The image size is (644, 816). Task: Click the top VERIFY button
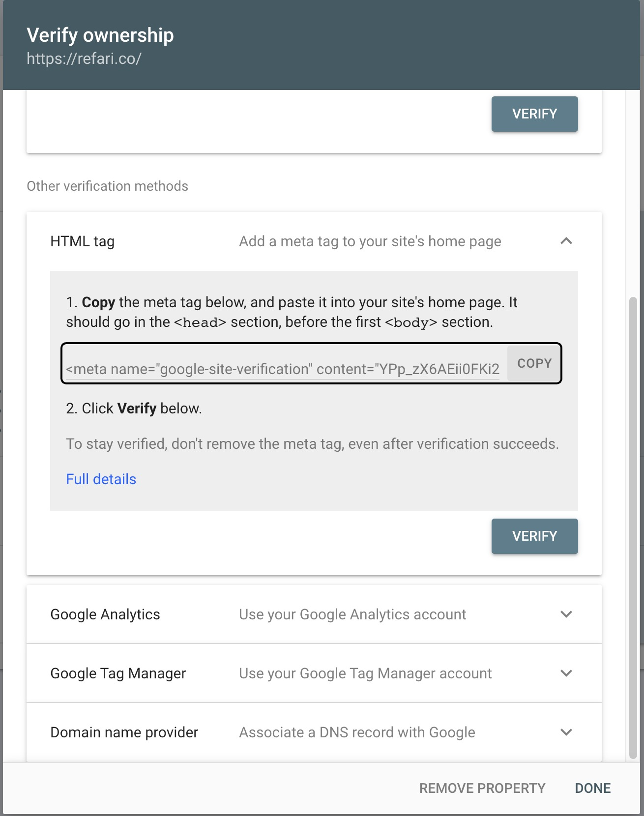[534, 114]
